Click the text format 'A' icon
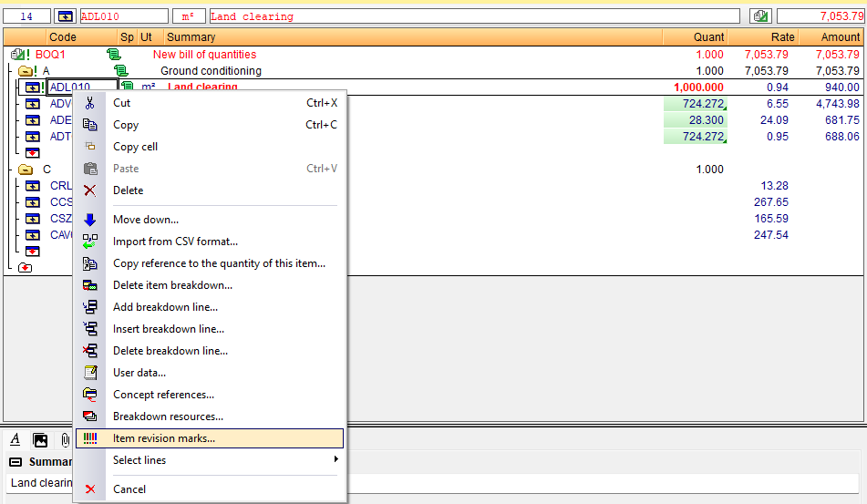 tap(15, 439)
